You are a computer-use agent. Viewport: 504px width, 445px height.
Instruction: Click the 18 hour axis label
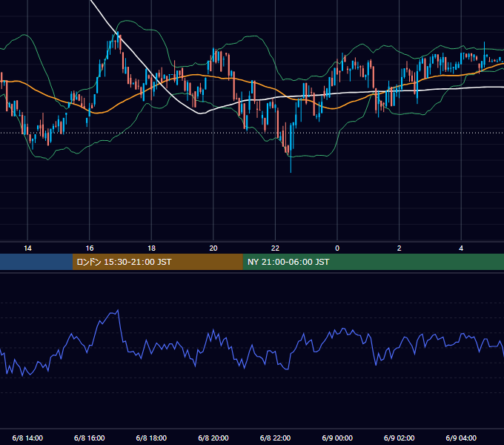pos(151,248)
